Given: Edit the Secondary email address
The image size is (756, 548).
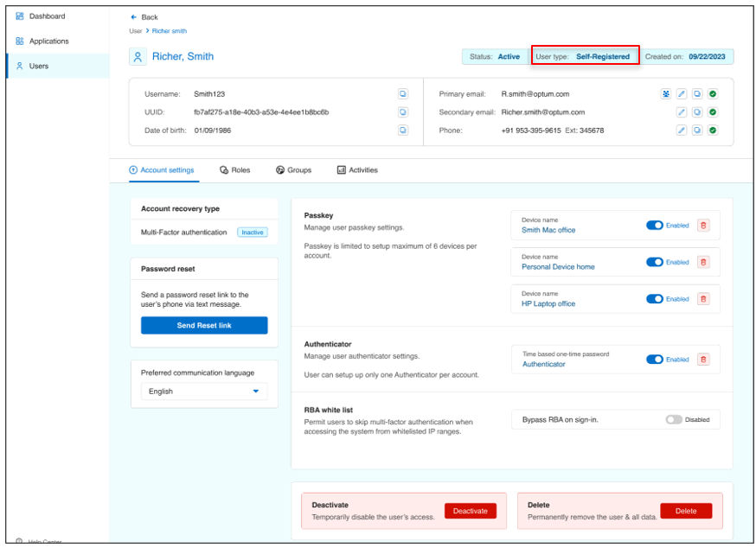Looking at the screenshot, I should pos(682,112).
